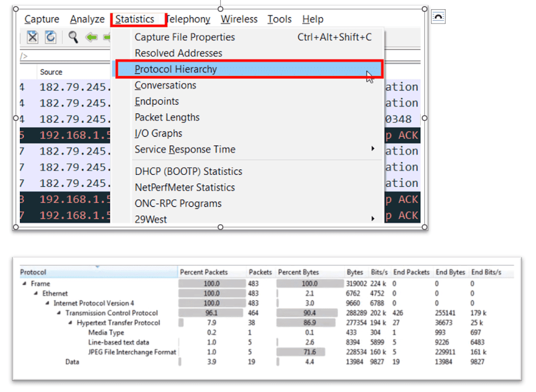Image resolution: width=536 pixels, height=392 pixels.
Task: Collapse Hypertext Transfer Protocol node arrow
Action: (x=70, y=323)
